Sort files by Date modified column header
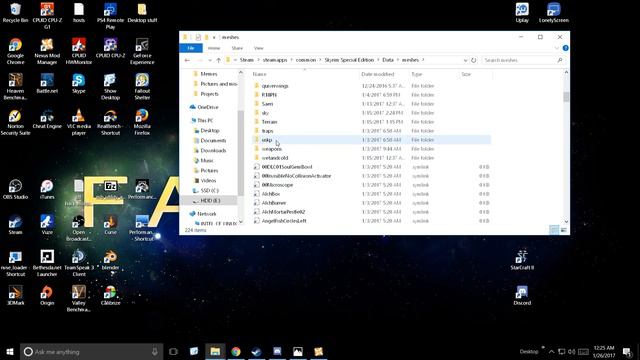The height and width of the screenshot is (360, 640). tap(378, 74)
